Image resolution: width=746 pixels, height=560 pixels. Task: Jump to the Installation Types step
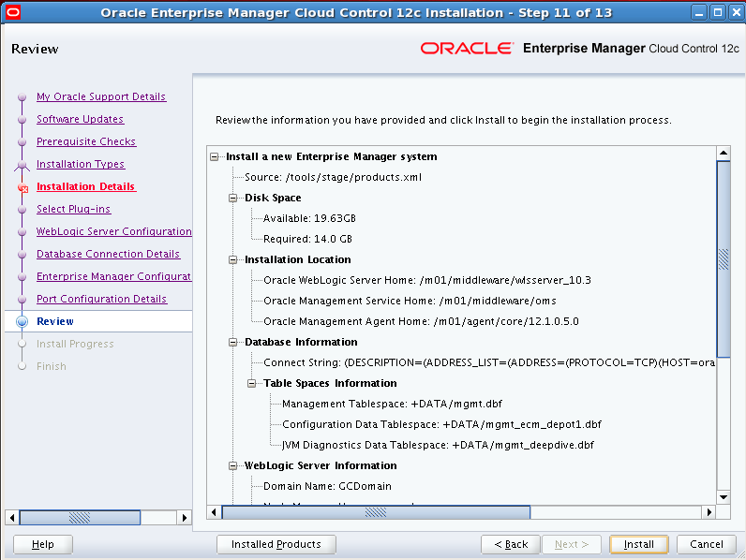[x=81, y=164]
